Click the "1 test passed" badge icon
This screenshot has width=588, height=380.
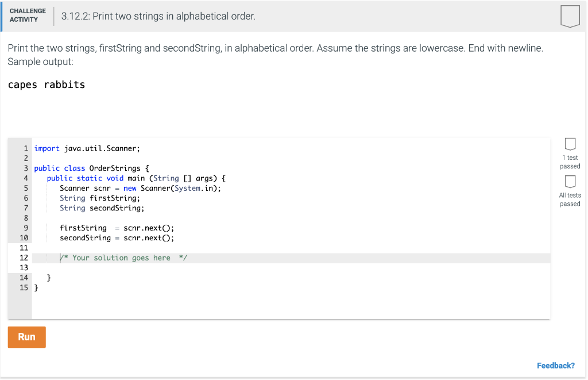coord(570,144)
